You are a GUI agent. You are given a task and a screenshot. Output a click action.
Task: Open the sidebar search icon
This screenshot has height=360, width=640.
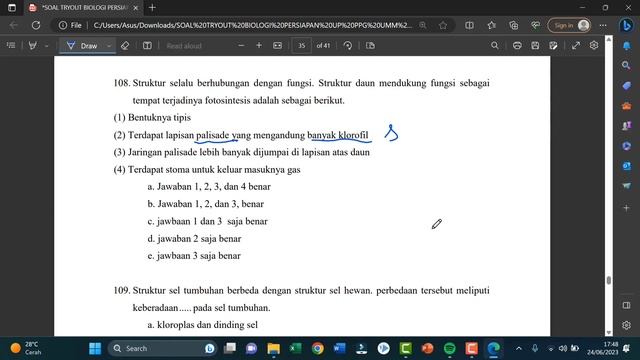626,65
